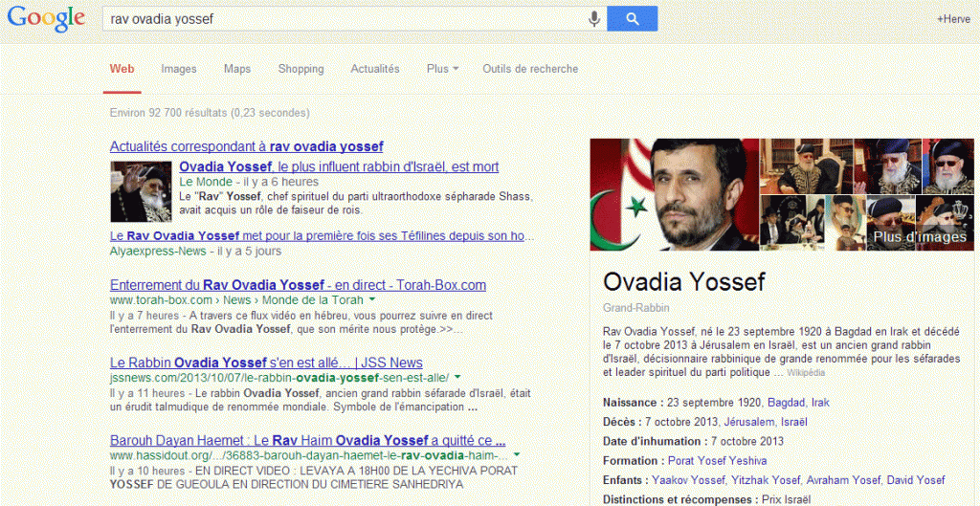Viewport: 980px width, 506px height.
Task: Open the Avraham Yosef link
Action: [842, 480]
